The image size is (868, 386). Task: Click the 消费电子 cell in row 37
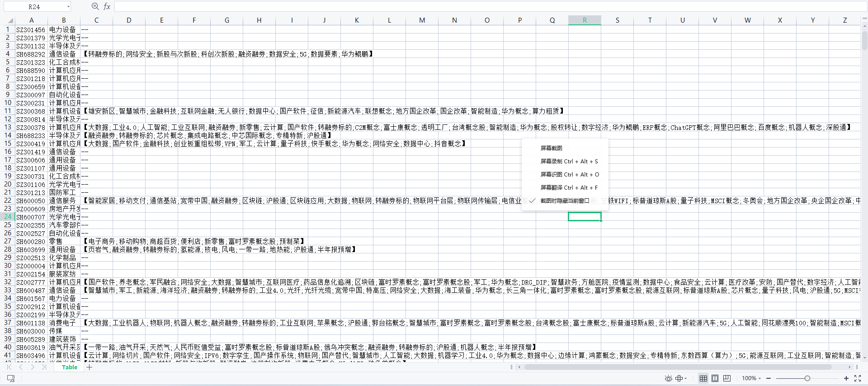coord(64,323)
